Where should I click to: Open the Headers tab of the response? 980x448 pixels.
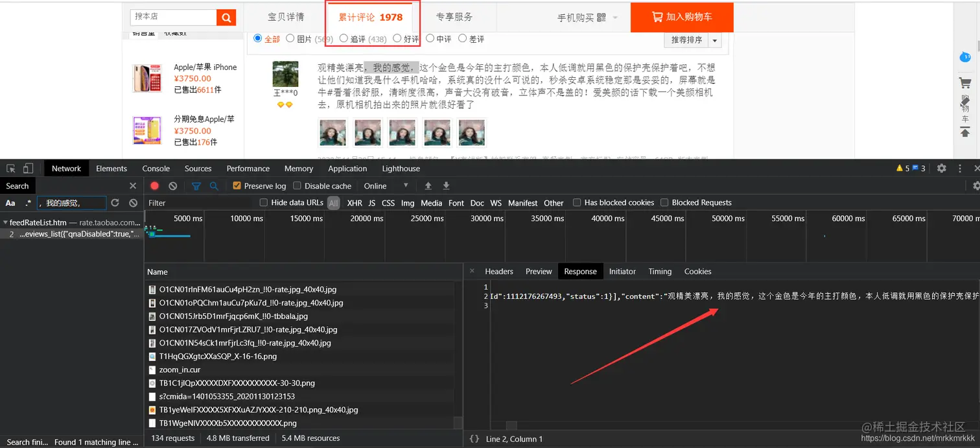tap(499, 271)
